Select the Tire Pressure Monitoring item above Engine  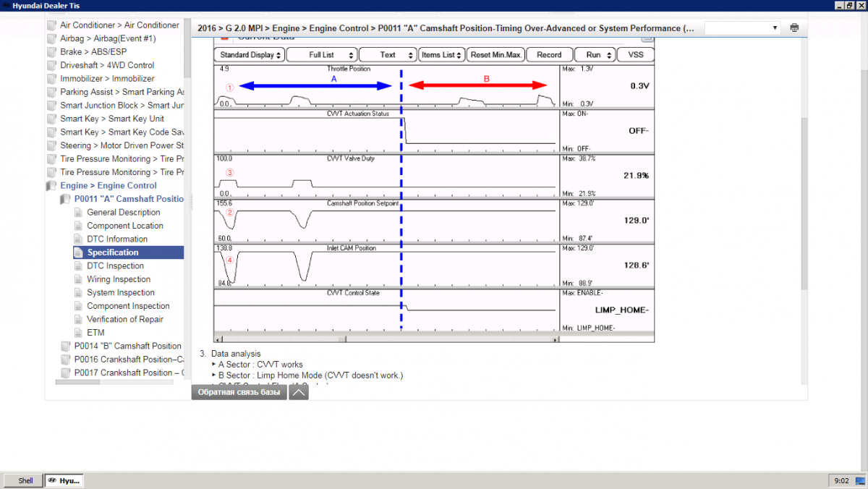pyautogui.click(x=122, y=172)
